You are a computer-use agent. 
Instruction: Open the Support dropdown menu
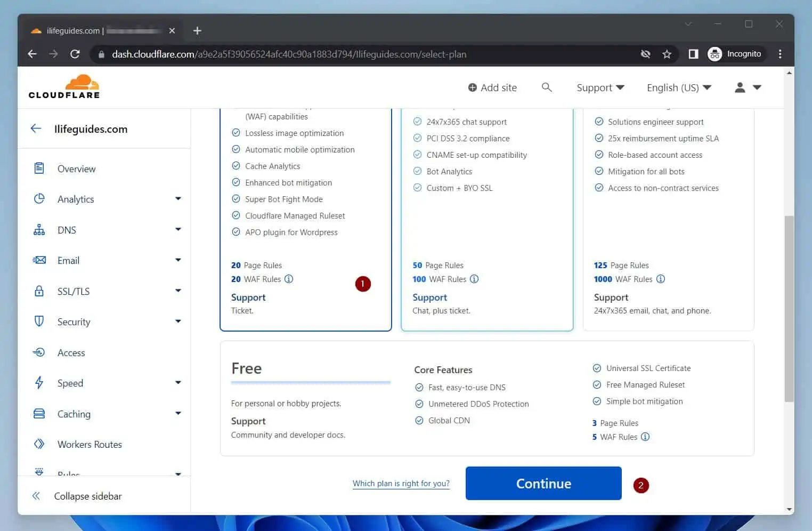(x=600, y=87)
